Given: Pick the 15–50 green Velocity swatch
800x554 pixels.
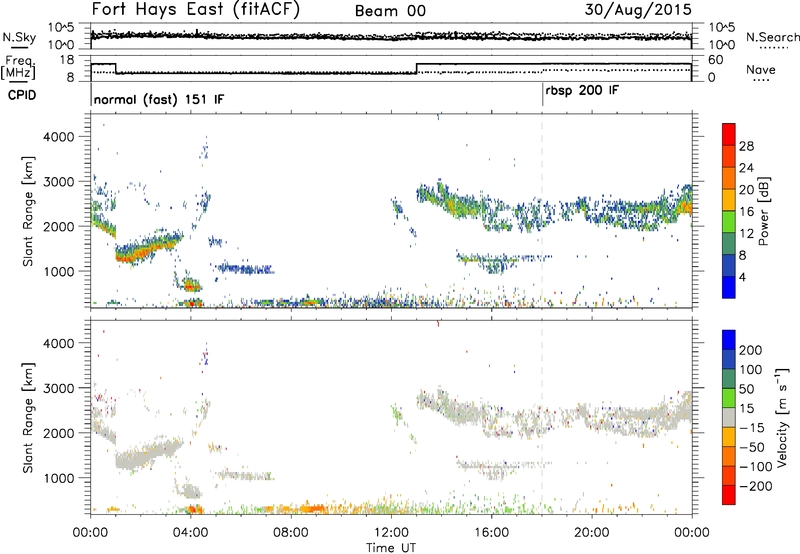Looking at the screenshot, I should (729, 398).
